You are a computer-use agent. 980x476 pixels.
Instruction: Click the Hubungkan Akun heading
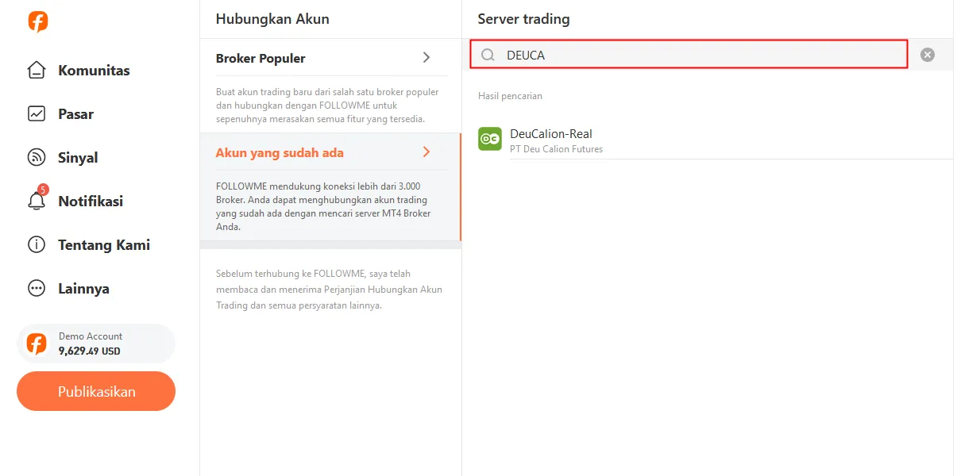pyautogui.click(x=272, y=19)
